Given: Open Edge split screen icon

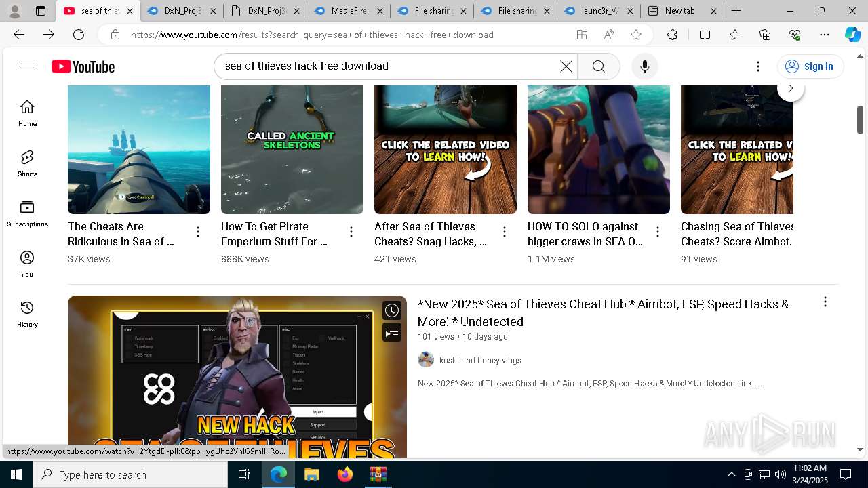Looking at the screenshot, I should [x=705, y=35].
